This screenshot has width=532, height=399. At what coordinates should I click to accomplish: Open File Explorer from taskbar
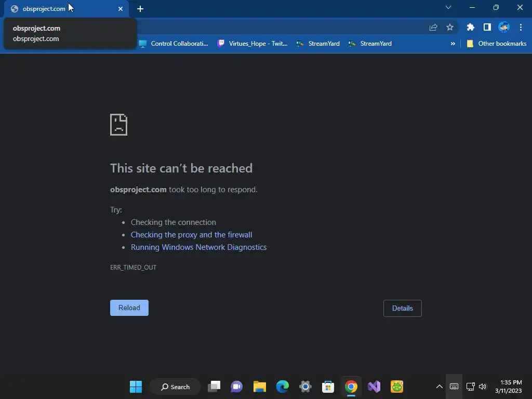(260, 387)
